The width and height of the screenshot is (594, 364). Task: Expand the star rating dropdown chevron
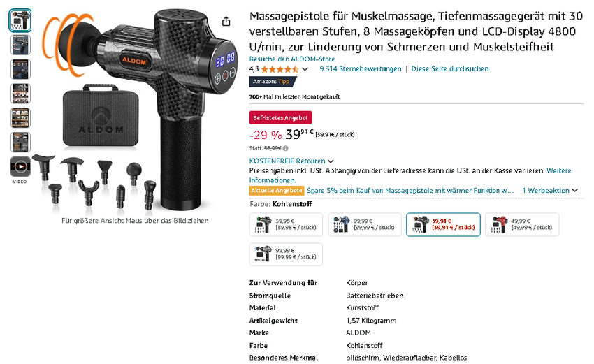click(305, 69)
